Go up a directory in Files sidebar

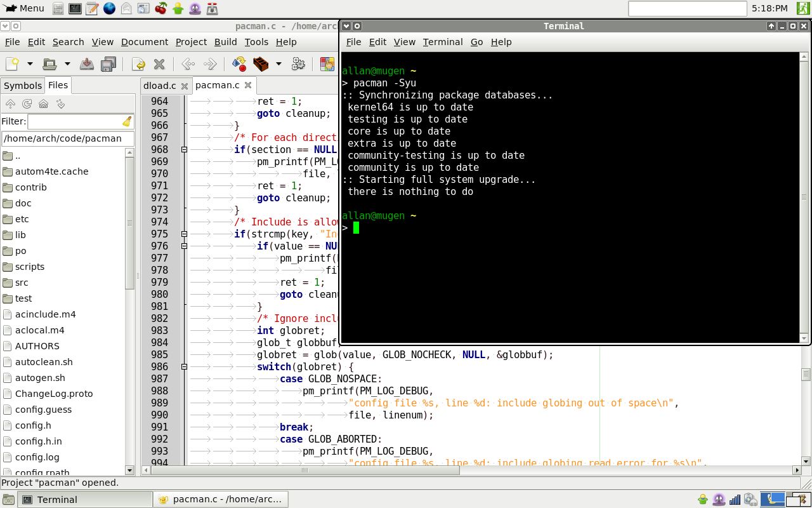10,104
